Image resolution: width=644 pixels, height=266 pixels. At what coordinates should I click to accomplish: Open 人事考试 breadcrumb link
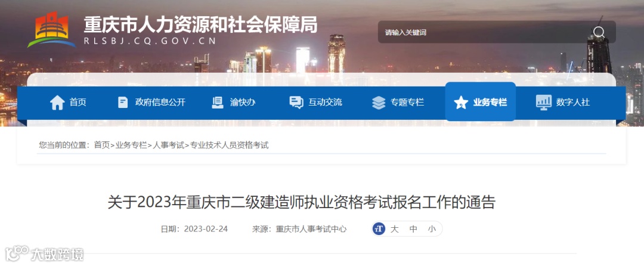point(169,145)
